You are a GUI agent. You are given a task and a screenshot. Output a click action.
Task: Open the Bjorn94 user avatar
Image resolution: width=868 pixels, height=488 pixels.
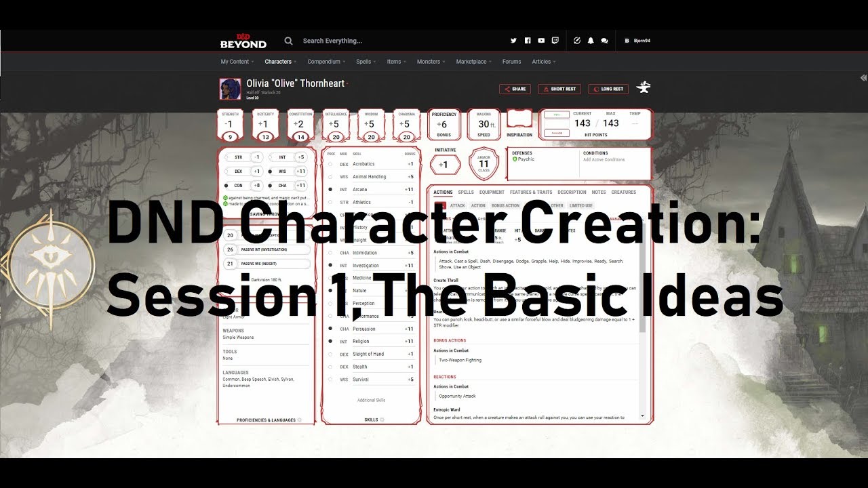pyautogui.click(x=627, y=41)
